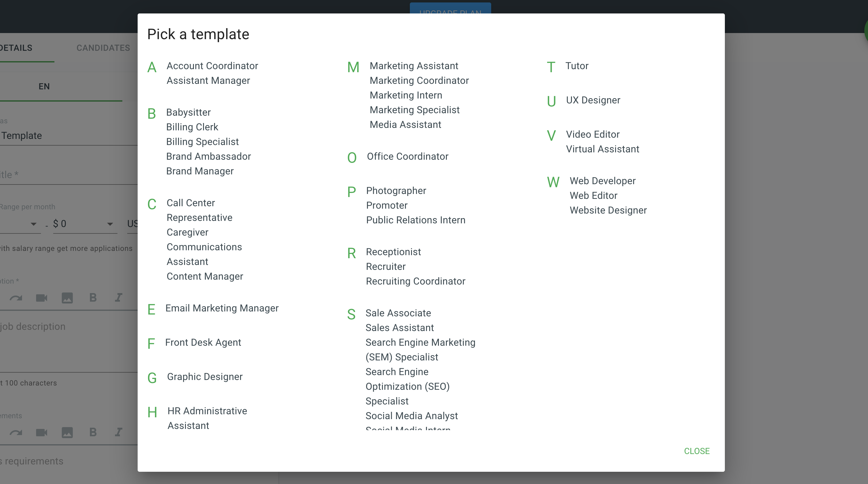The image size is (868, 484).
Task: Toggle italic in description toolbar
Action: tap(118, 298)
